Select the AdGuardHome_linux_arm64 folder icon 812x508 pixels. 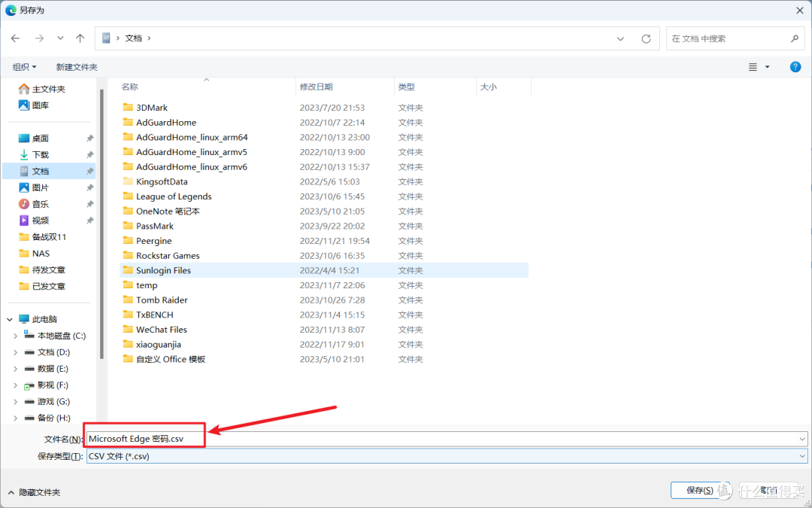(x=128, y=137)
